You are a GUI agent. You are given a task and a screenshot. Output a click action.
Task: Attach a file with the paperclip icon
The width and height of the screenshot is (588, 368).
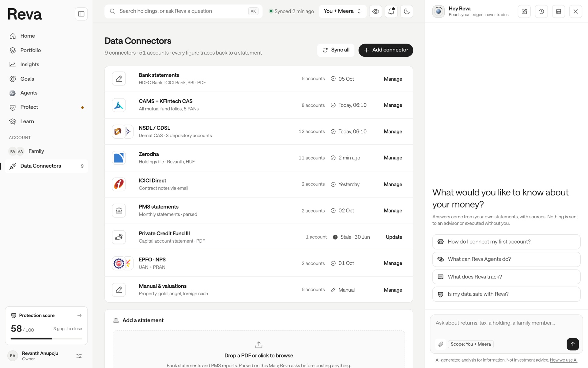(440, 344)
